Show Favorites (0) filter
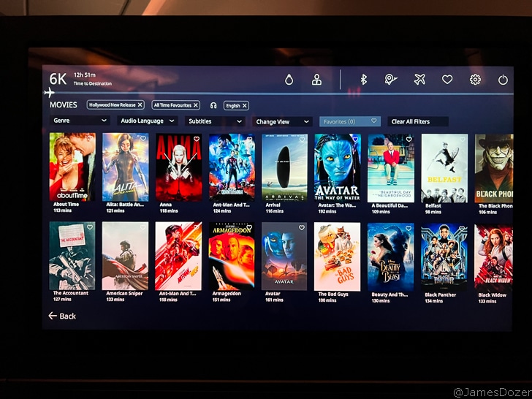 coord(350,121)
